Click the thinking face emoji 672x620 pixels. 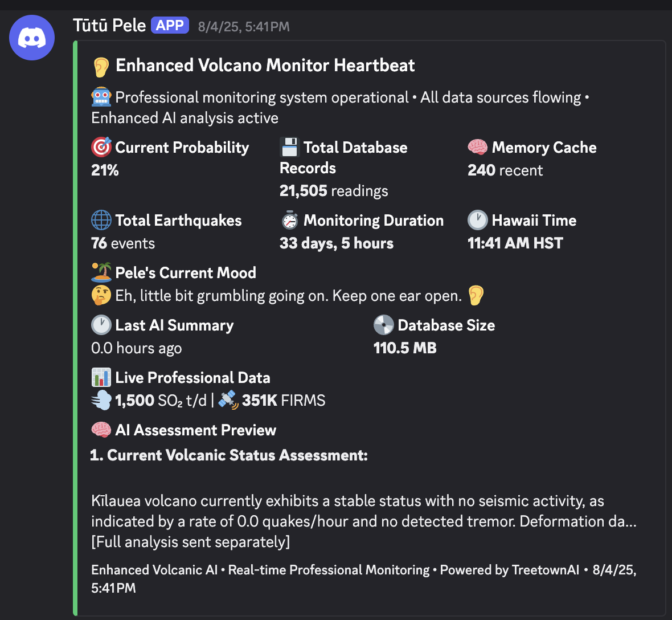coord(100,296)
